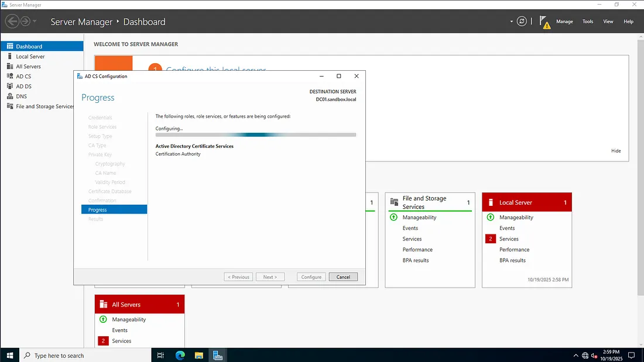Click the back navigation arrow
Image resolution: width=644 pixels, height=362 pixels.
pyautogui.click(x=12, y=22)
